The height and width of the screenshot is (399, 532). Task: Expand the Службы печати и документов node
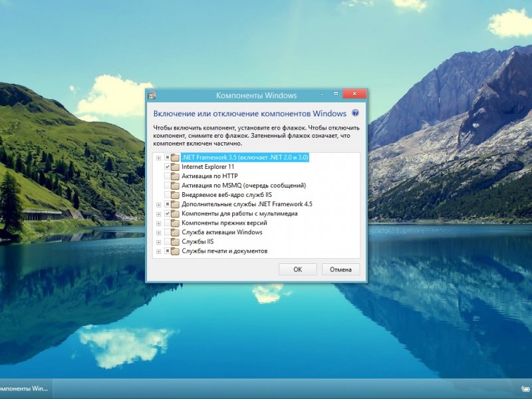[158, 251]
